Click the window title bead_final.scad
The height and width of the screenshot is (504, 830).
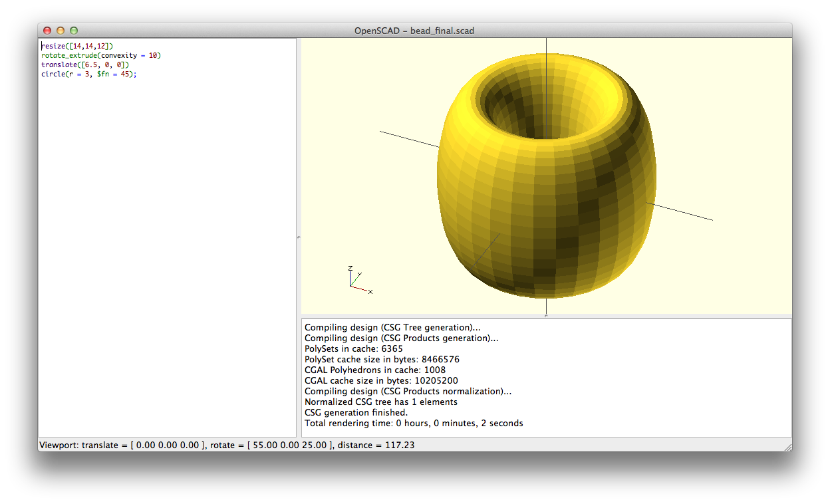414,31
